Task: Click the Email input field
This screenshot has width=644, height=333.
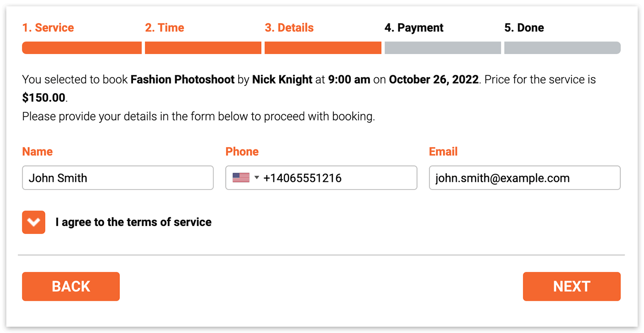Action: click(525, 178)
